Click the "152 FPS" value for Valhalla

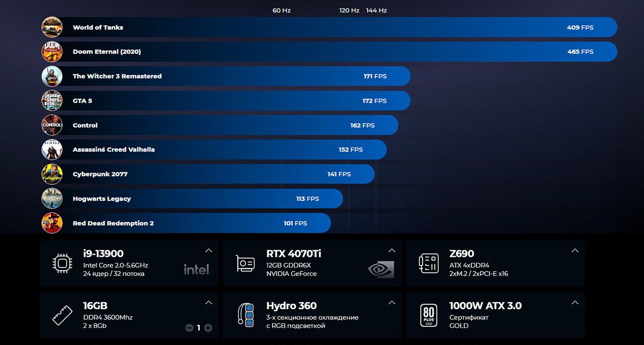pyautogui.click(x=351, y=150)
